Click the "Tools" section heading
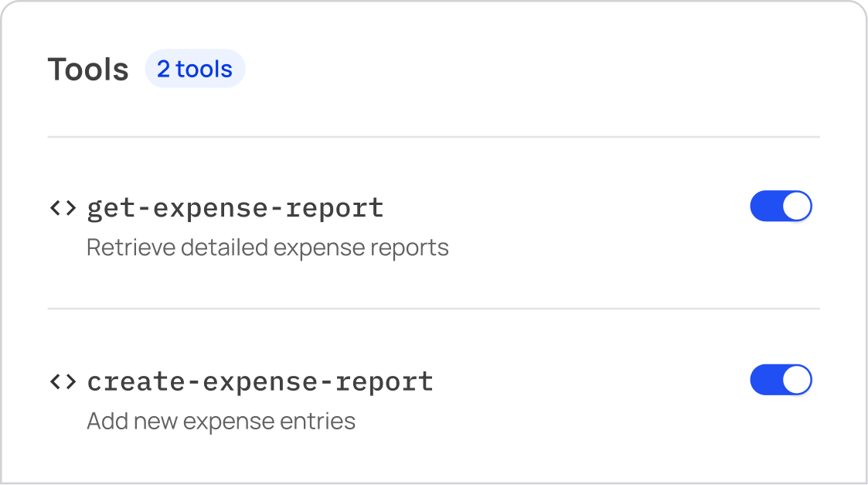This screenshot has height=485, width=868. point(88,69)
